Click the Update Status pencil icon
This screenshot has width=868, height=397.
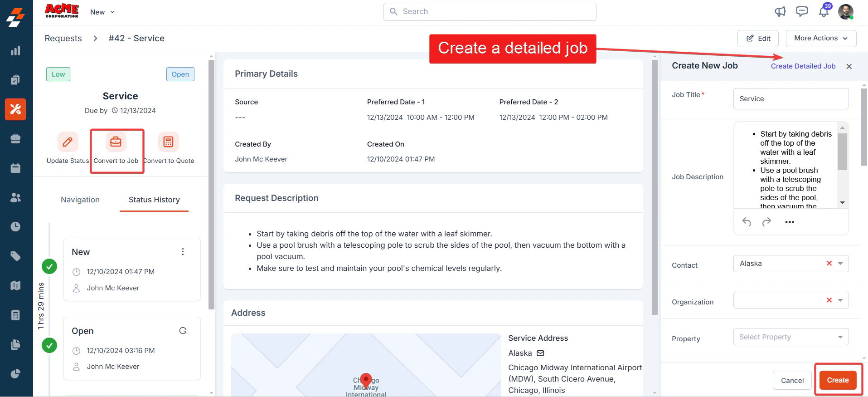[x=68, y=142]
